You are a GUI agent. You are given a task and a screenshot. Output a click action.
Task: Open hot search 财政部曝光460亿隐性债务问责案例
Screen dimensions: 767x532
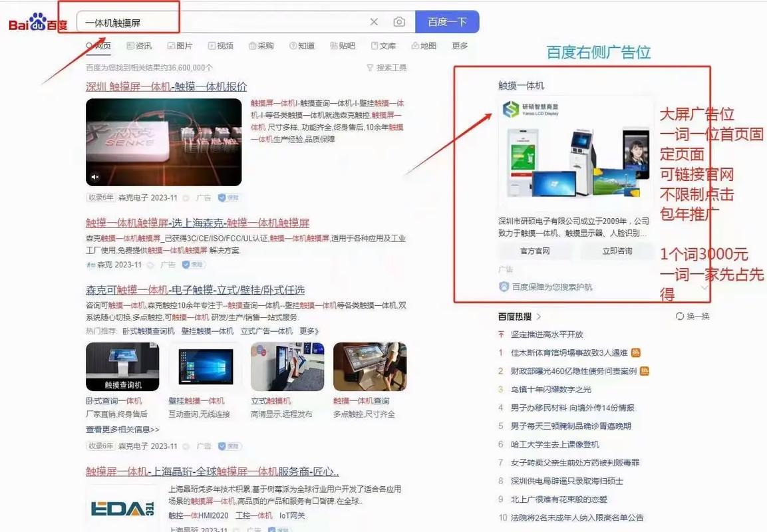pyautogui.click(x=574, y=371)
